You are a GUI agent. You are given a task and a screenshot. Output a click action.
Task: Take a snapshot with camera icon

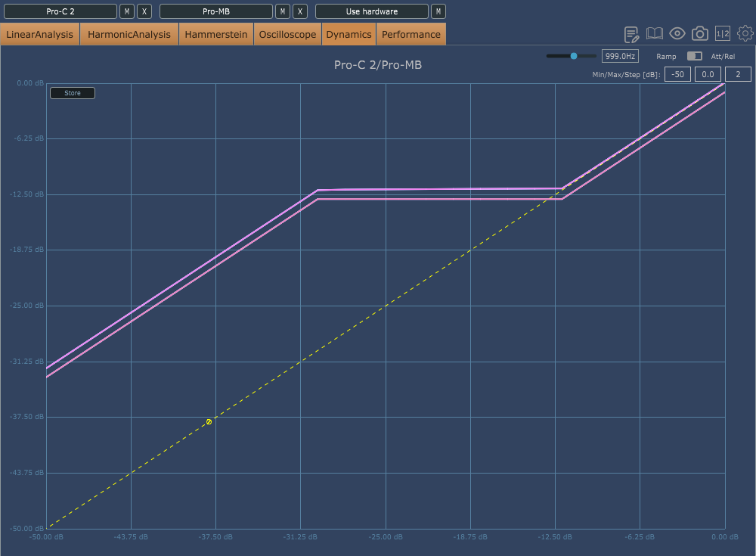tap(699, 33)
